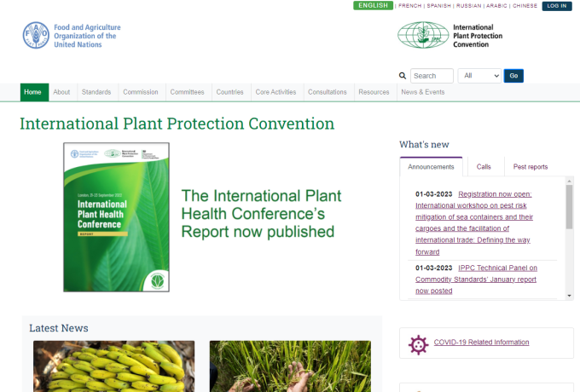Image resolution: width=580 pixels, height=392 pixels.
Task: Select the English language button
Action: 374,6
